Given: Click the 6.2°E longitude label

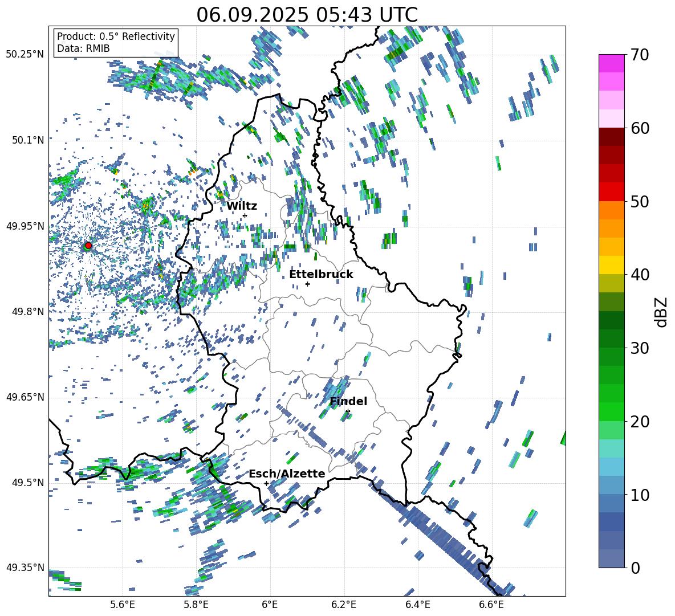Looking at the screenshot, I should pos(344,605).
